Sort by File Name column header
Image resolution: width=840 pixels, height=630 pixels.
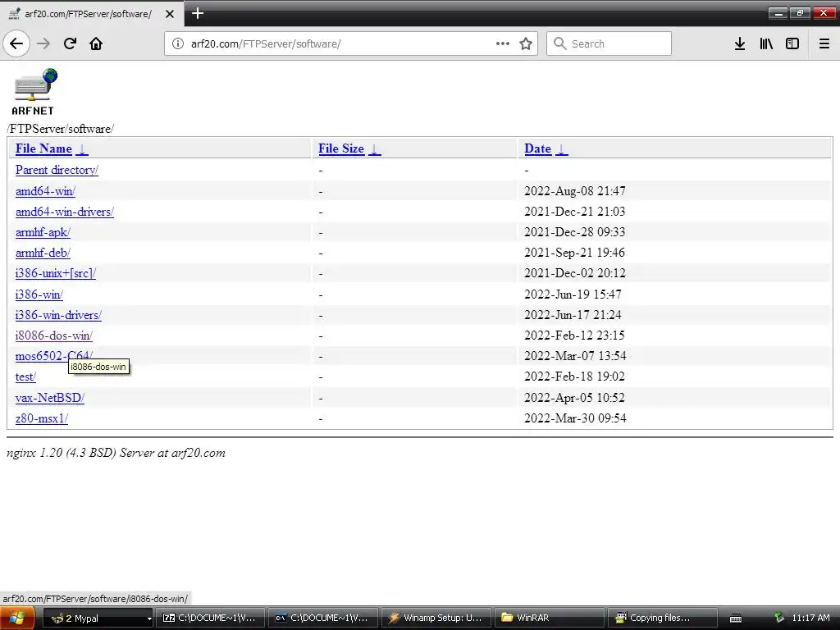(x=44, y=148)
